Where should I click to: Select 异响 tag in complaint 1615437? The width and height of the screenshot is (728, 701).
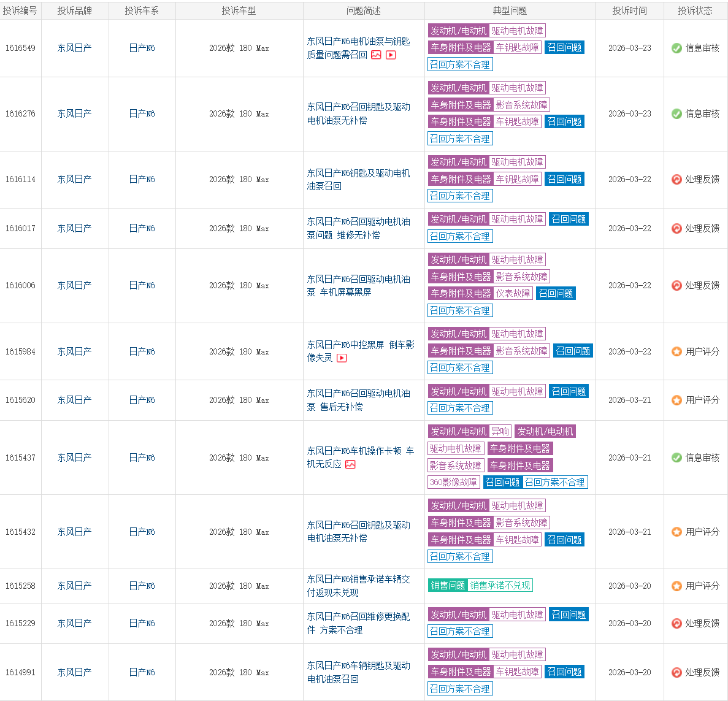[x=500, y=431]
